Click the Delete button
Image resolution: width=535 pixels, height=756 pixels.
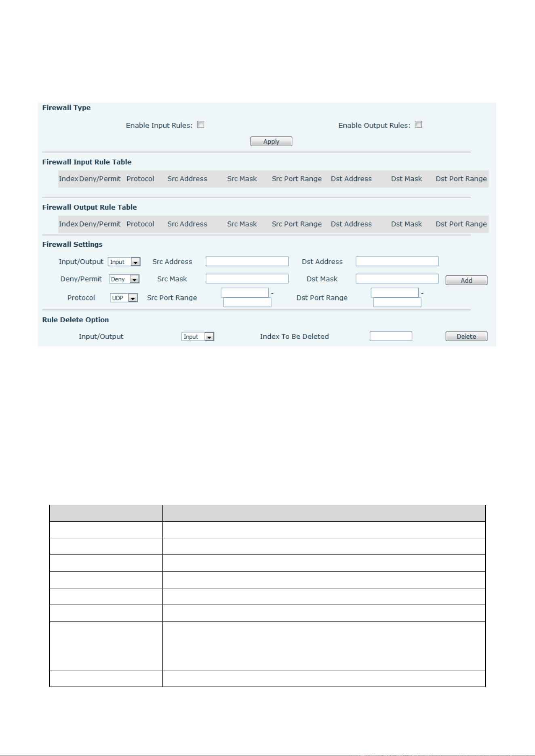[466, 336]
